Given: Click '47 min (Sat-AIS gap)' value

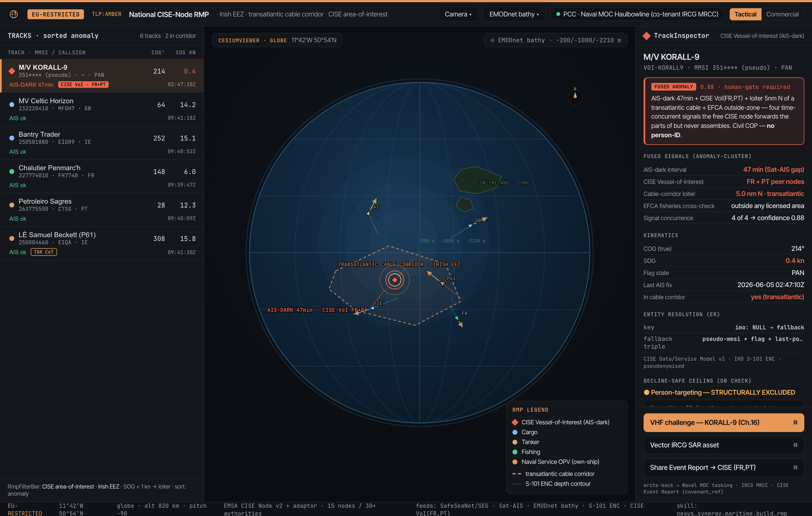Looking at the screenshot, I should [x=773, y=169].
